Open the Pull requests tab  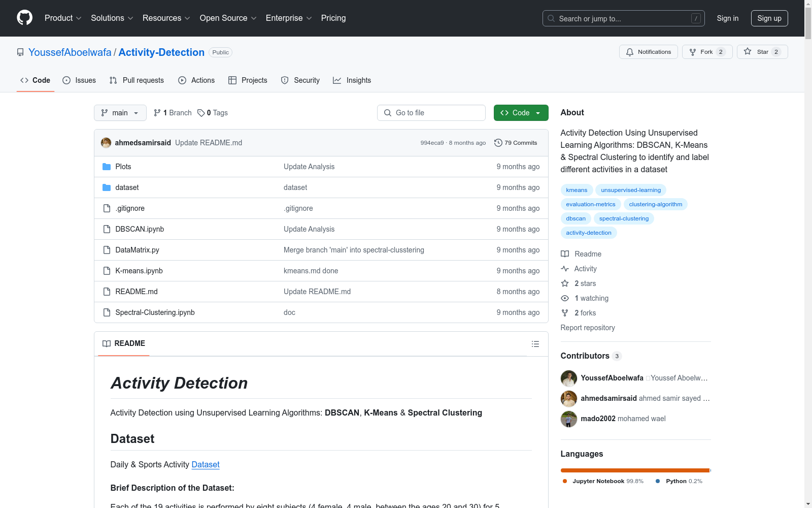137,80
